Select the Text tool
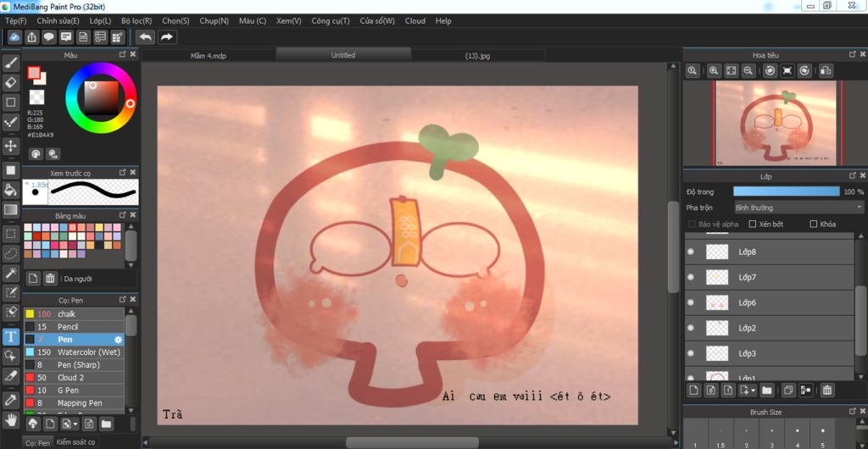This screenshot has width=868, height=449. [10, 336]
